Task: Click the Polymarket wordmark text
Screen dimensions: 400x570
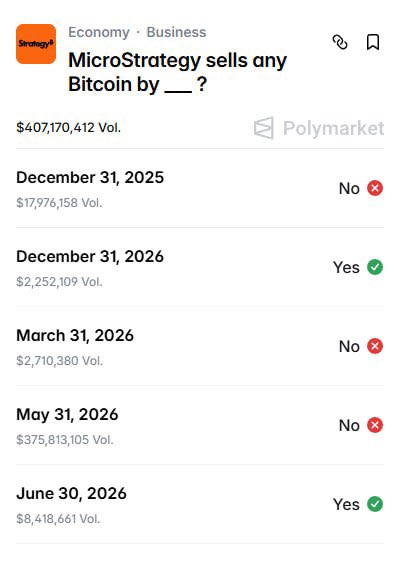Action: (333, 129)
